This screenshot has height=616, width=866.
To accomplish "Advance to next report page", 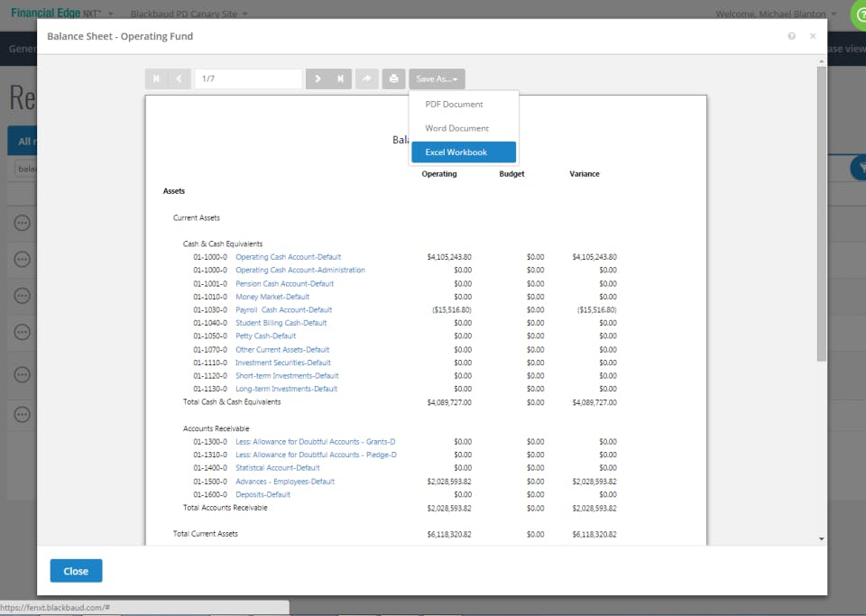I will click(318, 79).
